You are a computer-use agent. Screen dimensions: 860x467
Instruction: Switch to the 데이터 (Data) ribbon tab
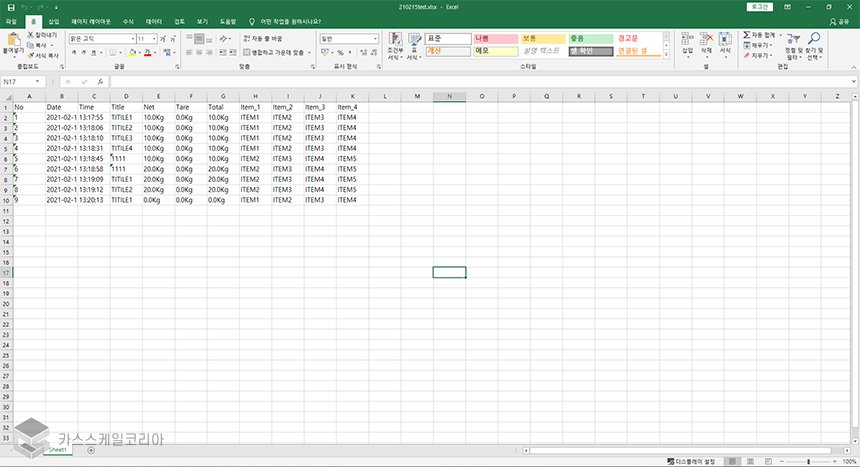click(154, 20)
